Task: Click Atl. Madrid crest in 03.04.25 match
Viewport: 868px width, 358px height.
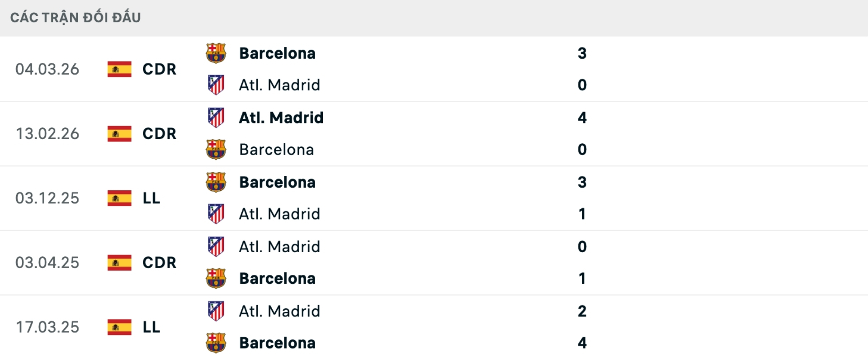Action: [x=216, y=247]
